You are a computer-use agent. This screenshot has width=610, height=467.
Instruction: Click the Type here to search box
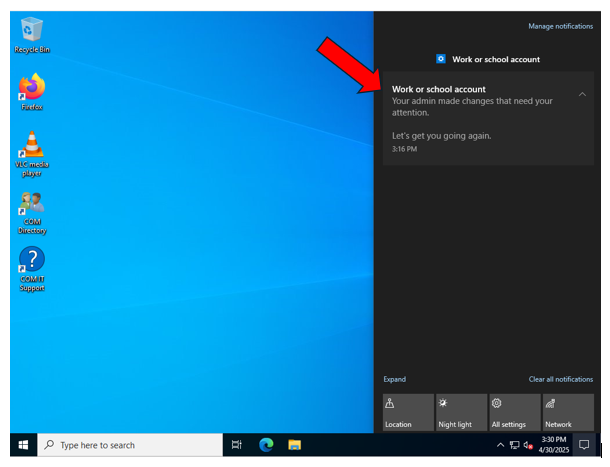click(x=130, y=445)
